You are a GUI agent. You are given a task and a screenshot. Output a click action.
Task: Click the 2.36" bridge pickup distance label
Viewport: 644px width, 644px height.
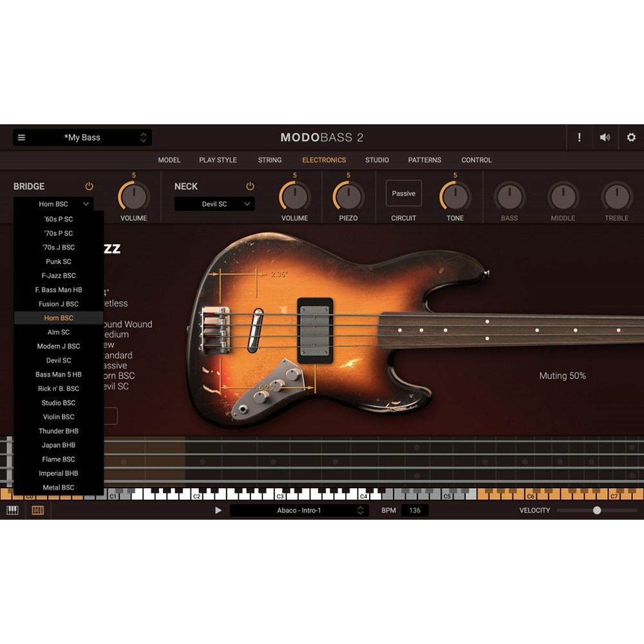click(x=279, y=274)
